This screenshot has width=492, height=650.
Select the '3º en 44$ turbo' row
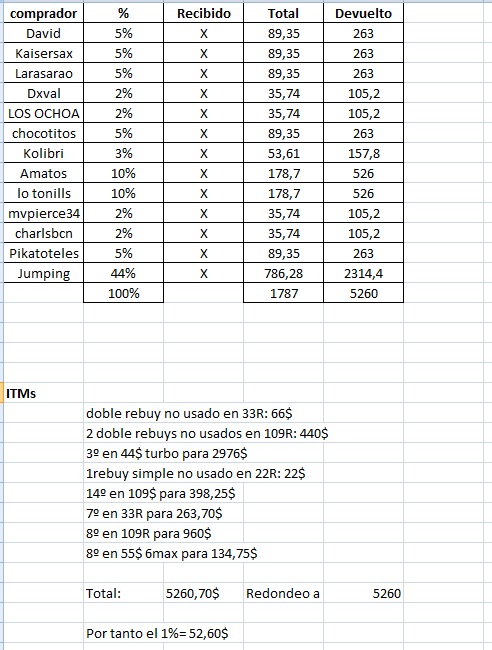(167, 453)
